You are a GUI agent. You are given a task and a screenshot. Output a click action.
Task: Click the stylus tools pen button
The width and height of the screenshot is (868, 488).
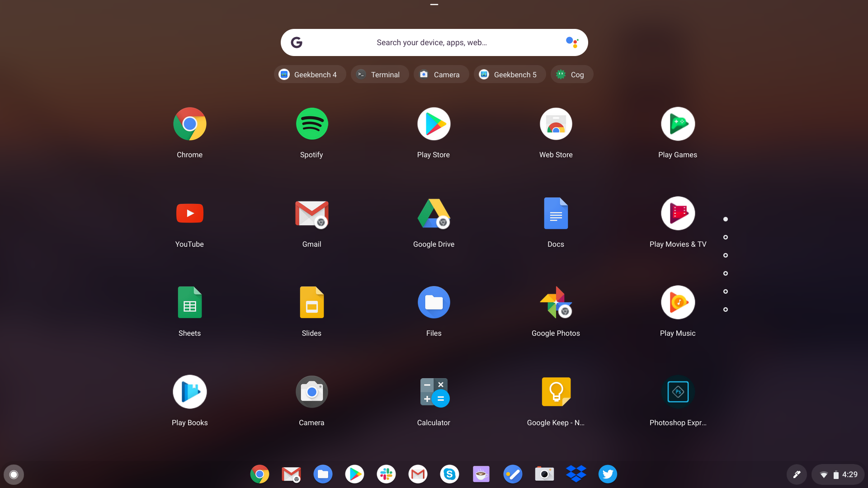tap(797, 474)
